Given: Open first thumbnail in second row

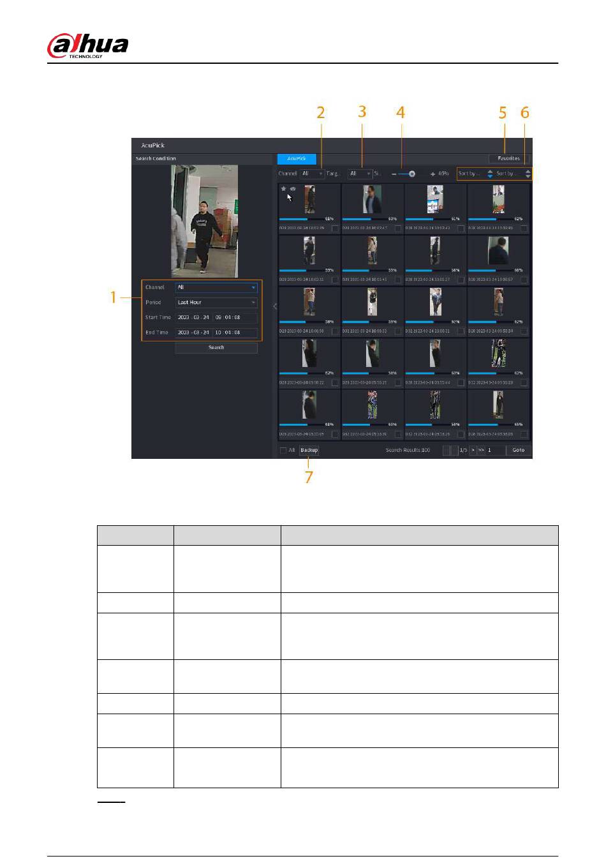Looking at the screenshot, I should (309, 251).
